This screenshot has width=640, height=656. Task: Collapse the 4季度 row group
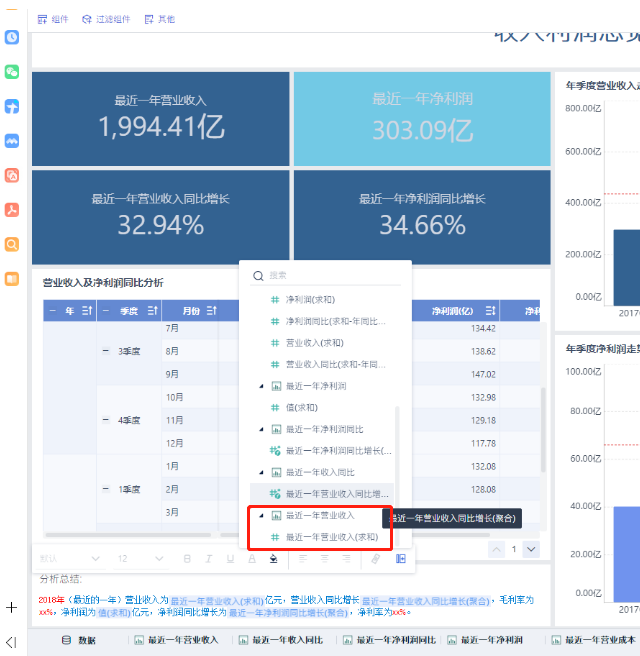click(106, 420)
